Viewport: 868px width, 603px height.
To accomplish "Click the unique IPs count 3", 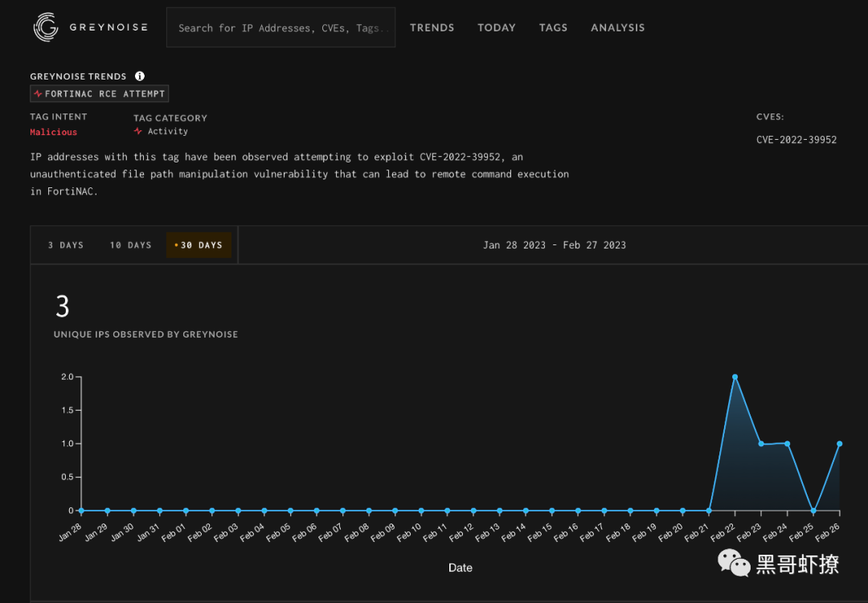I will (x=63, y=306).
